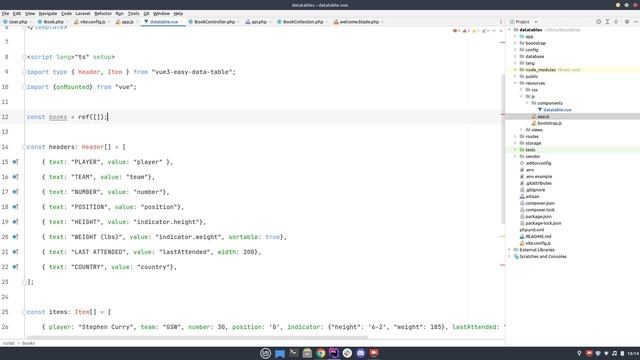
Task: Click Expand All icon in Project panel
Action: click(x=607, y=22)
